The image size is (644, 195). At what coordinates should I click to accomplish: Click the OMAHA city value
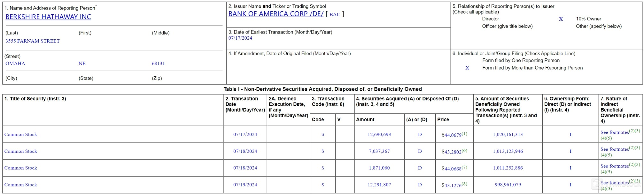point(15,64)
